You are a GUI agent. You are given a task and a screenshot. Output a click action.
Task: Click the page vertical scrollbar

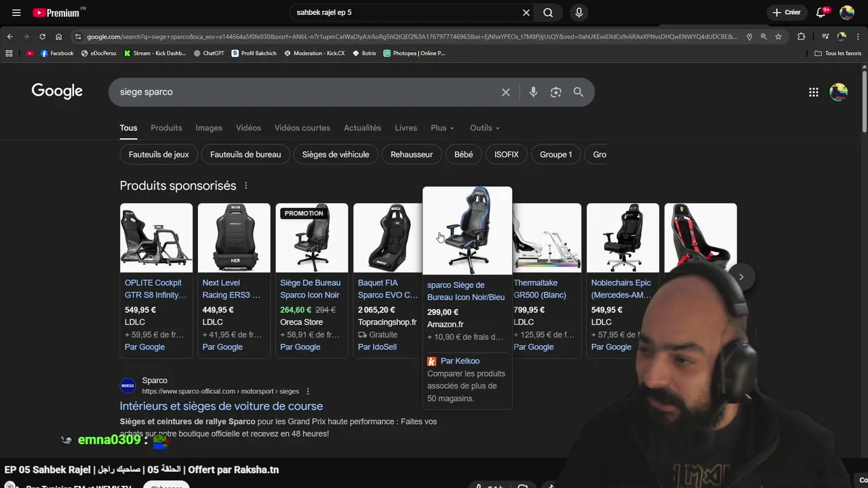click(865, 102)
